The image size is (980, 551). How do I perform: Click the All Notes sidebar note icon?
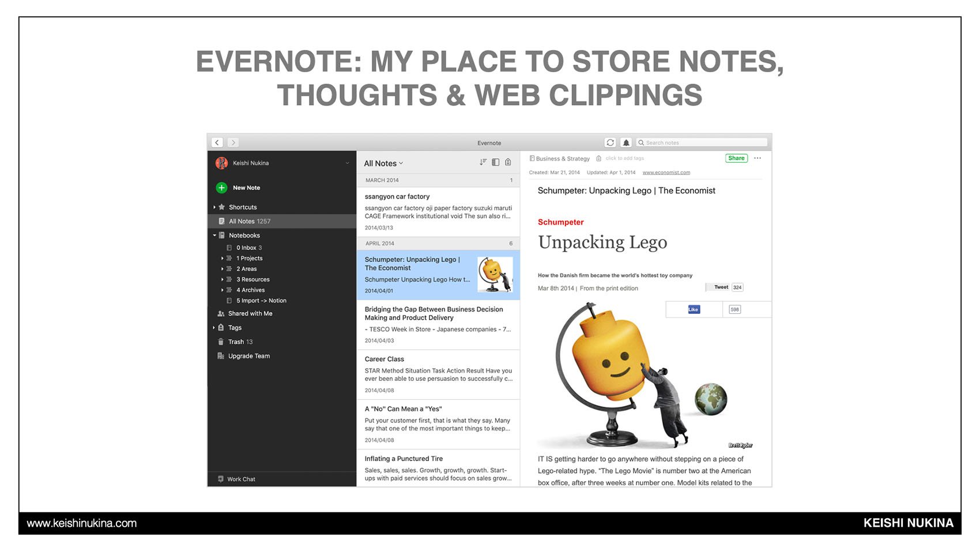tap(221, 221)
